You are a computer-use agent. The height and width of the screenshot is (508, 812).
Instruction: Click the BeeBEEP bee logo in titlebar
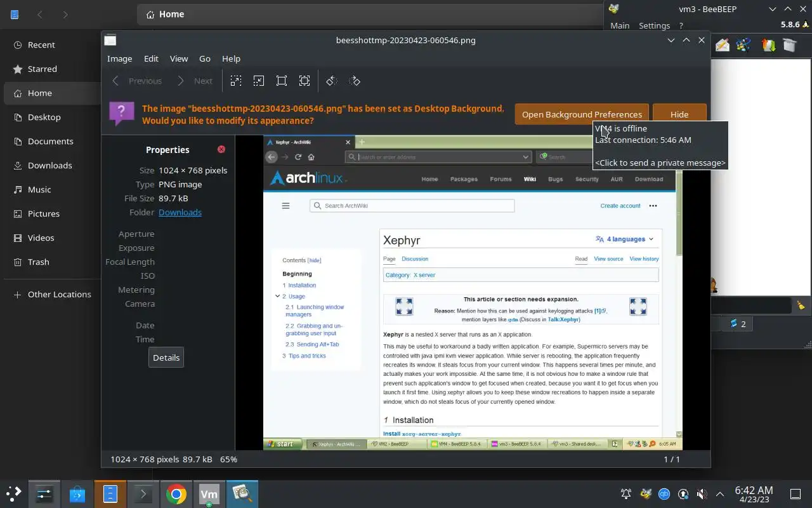pyautogui.click(x=613, y=9)
